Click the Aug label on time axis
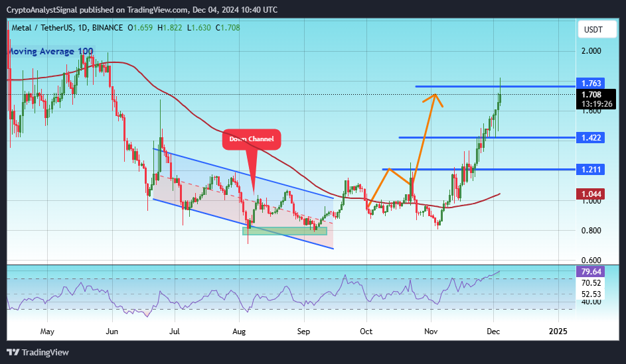 click(x=239, y=332)
